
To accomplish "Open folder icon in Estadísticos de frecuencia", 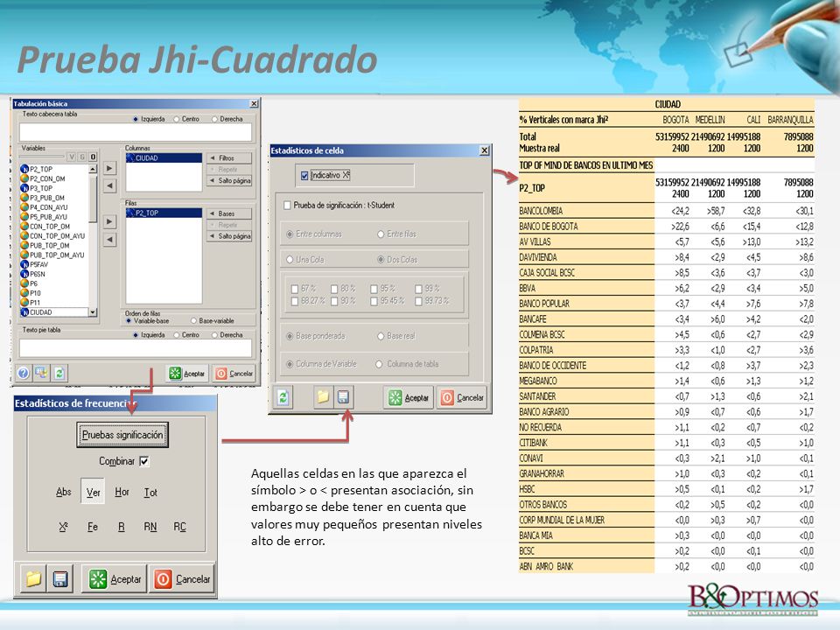I will pyautogui.click(x=34, y=579).
